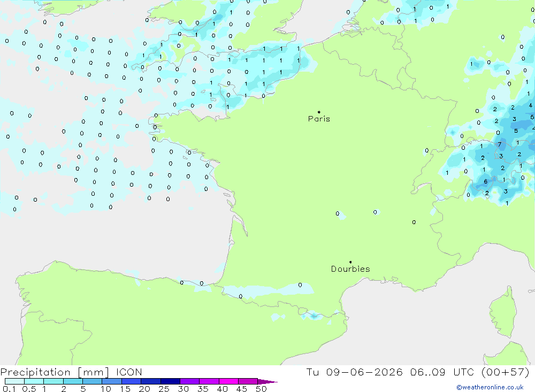Screen dimensions: 535x392
Task: Click the Dourbies city label
Action: point(350,269)
